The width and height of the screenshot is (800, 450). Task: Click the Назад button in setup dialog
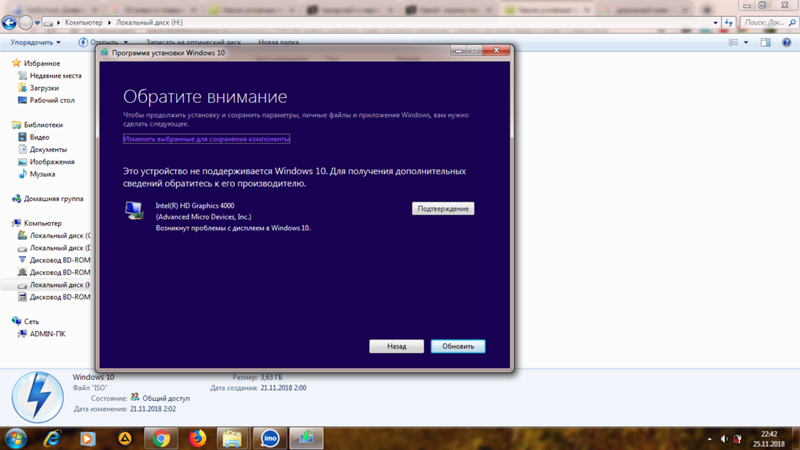396,346
